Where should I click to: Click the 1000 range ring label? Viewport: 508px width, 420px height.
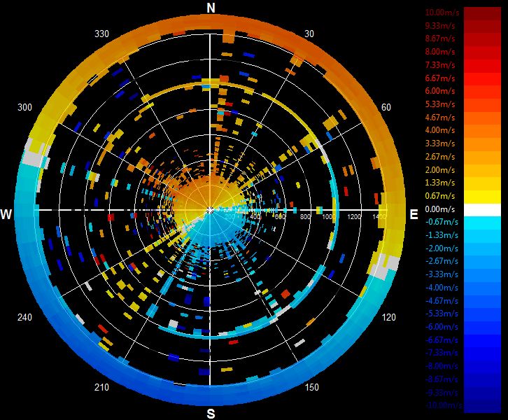click(328, 216)
